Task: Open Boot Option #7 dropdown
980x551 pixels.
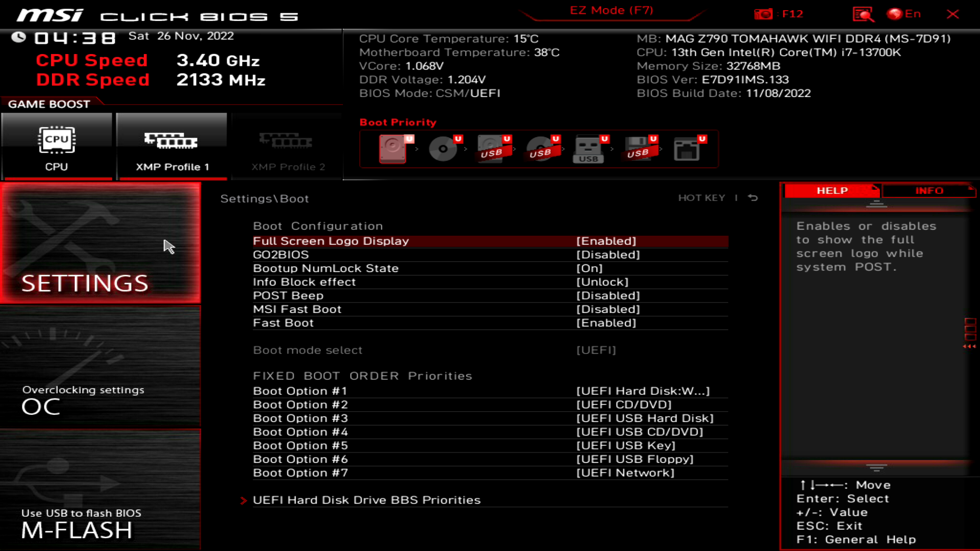Action: 491,473
